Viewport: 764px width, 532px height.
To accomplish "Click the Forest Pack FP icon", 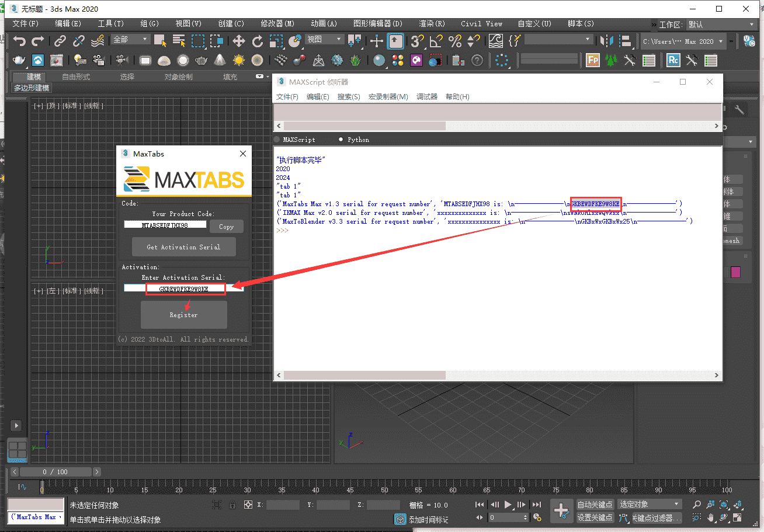I will click(x=593, y=60).
